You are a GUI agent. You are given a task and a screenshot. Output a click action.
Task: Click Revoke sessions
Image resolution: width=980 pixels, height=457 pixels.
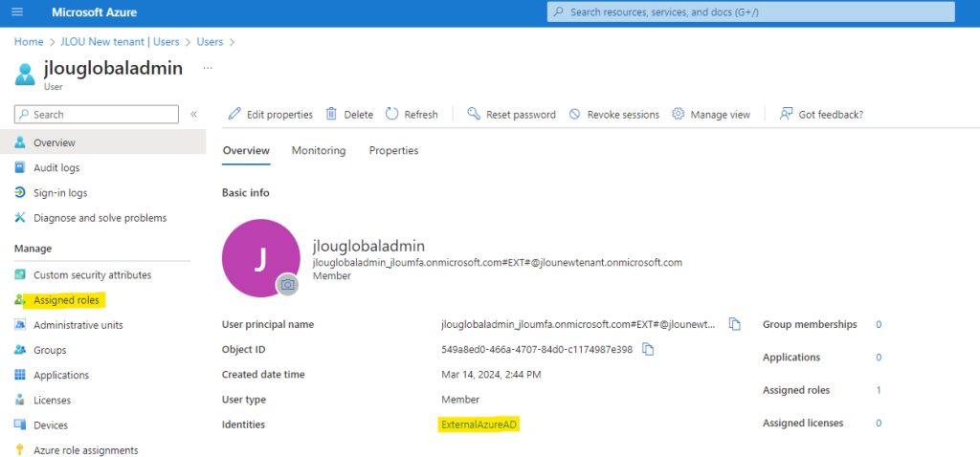pyautogui.click(x=623, y=115)
